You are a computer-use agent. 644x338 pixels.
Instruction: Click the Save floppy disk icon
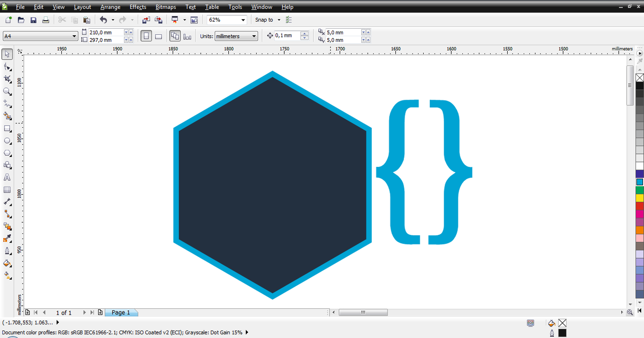[33, 20]
